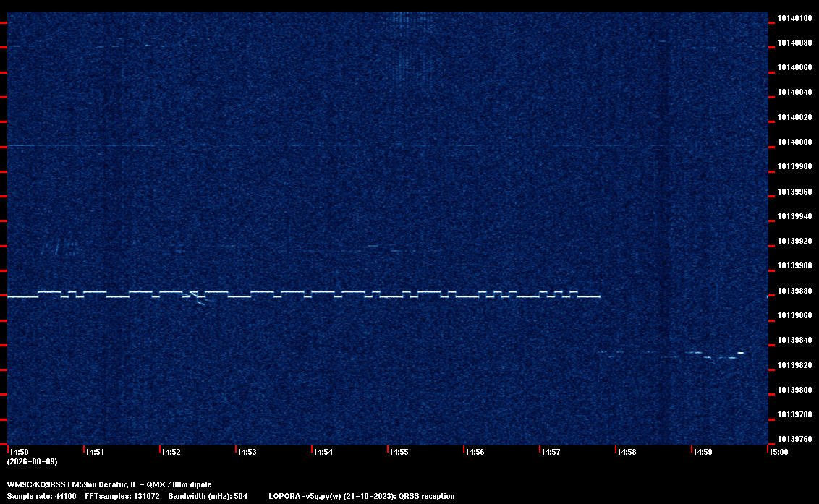Click the 14:59 time label

point(703,452)
